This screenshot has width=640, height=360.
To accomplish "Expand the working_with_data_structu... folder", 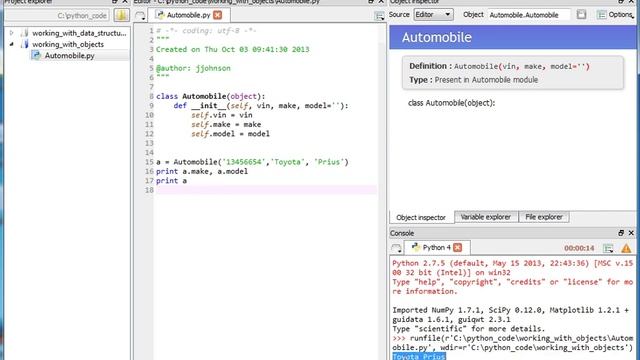I will pyautogui.click(x=11, y=33).
